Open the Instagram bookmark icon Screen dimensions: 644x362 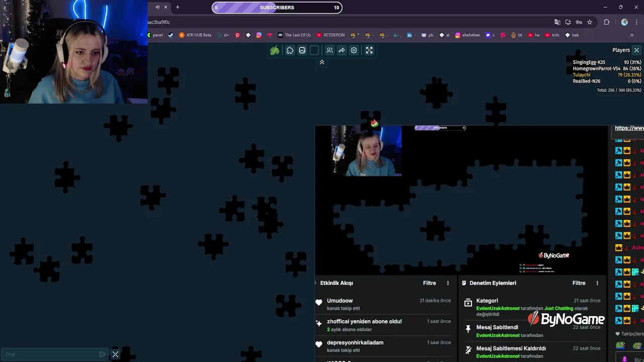tap(259, 35)
